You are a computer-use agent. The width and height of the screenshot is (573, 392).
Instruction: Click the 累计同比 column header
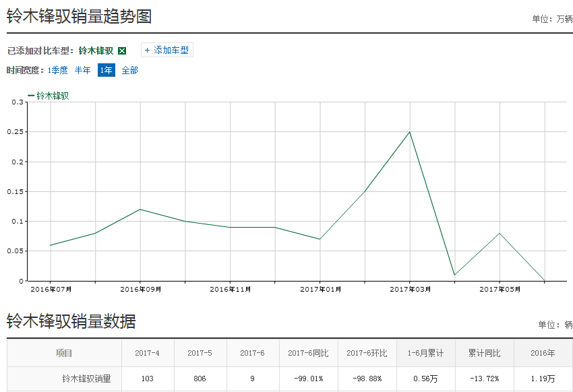tap(484, 353)
